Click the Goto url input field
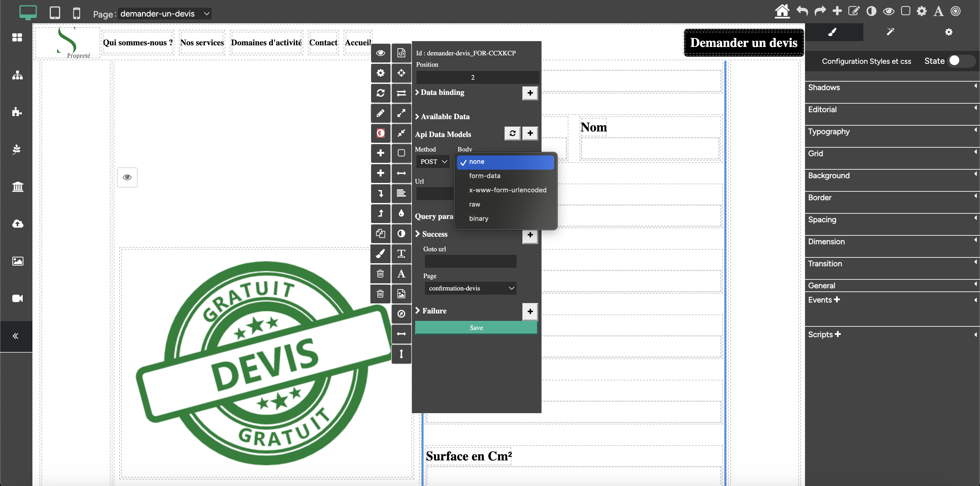The image size is (980, 486). [x=471, y=261]
